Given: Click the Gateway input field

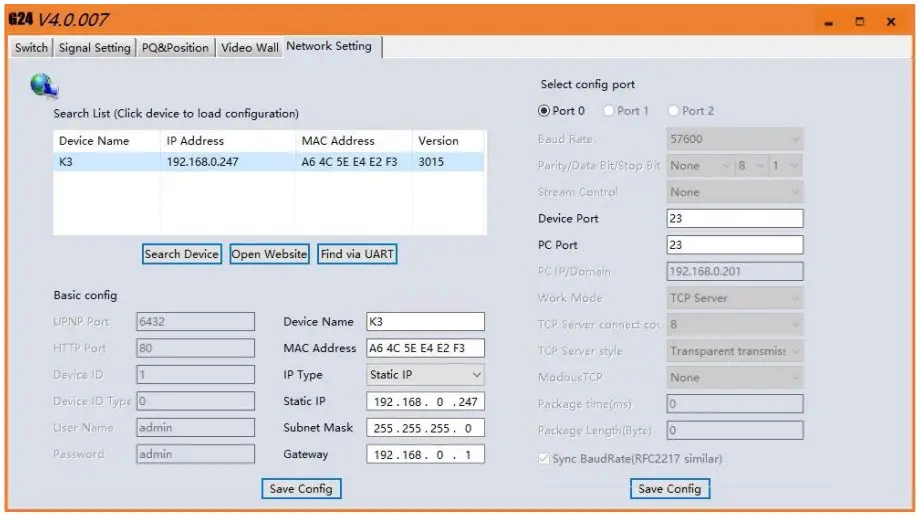Looking at the screenshot, I should 426,455.
